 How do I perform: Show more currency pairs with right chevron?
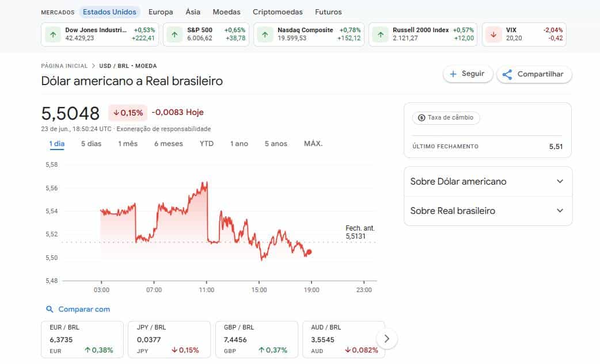(x=387, y=339)
